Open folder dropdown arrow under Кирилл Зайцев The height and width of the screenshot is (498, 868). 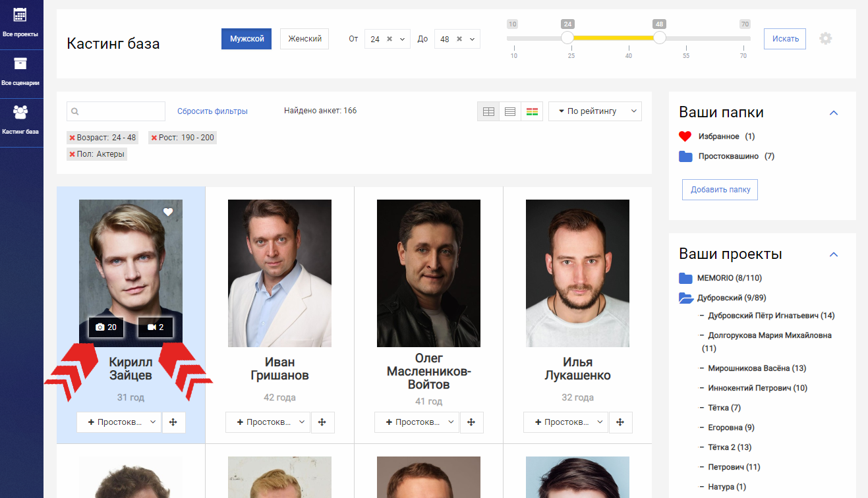[153, 422]
